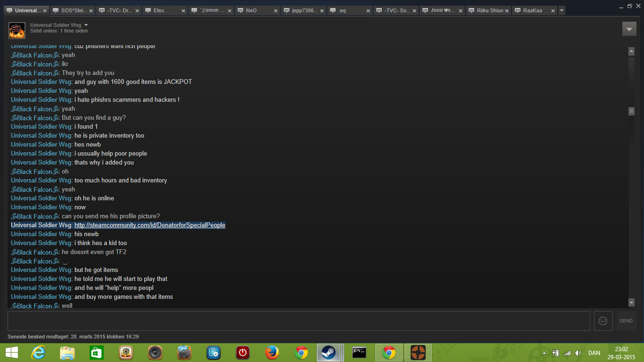644x362 pixels.
Task: Switch to the NeO chat tab
Action: click(251, 10)
